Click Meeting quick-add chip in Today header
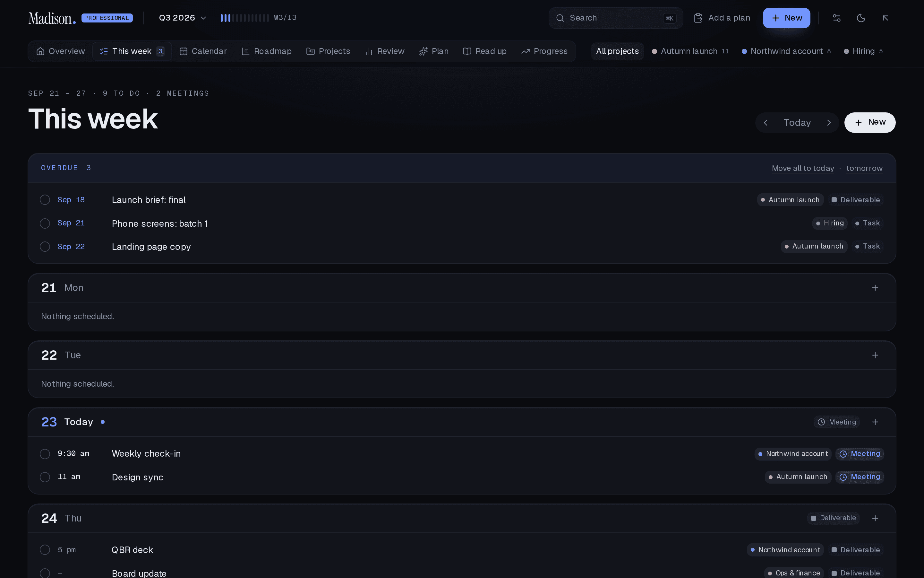Viewport: 924px width, 578px height. pyautogui.click(x=836, y=422)
